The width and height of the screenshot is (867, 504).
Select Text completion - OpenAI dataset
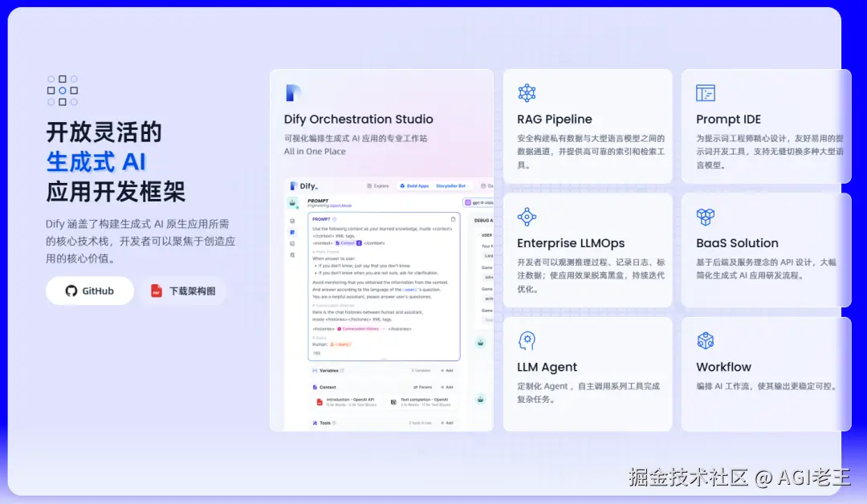[x=421, y=402]
